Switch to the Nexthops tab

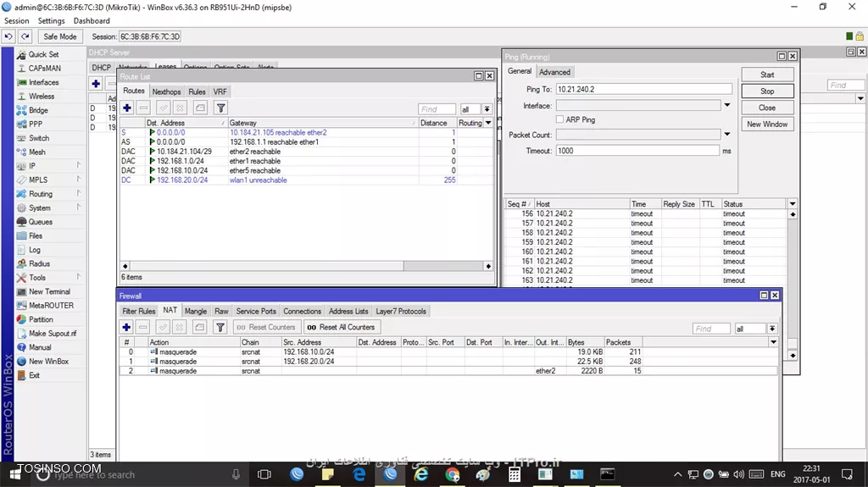pyautogui.click(x=166, y=91)
